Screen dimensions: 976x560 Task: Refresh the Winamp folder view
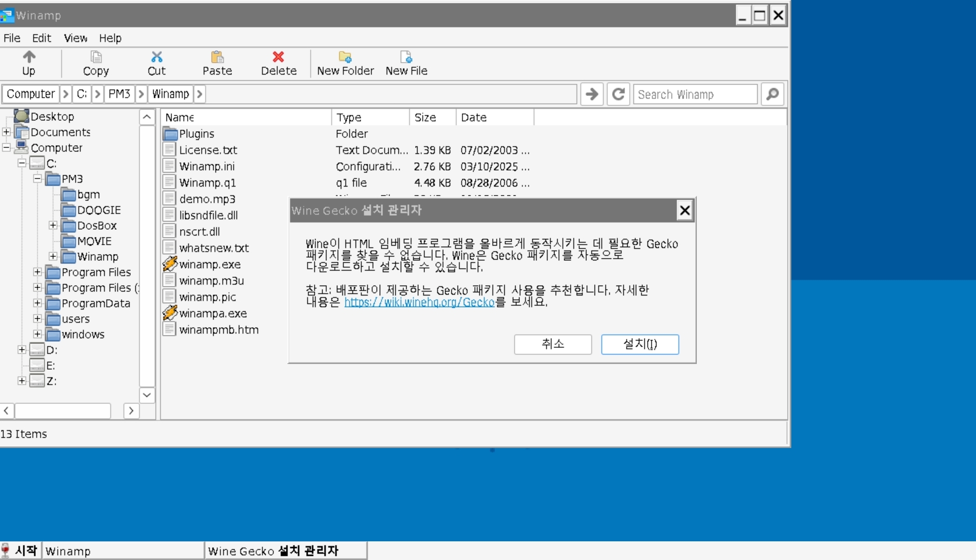tap(618, 94)
